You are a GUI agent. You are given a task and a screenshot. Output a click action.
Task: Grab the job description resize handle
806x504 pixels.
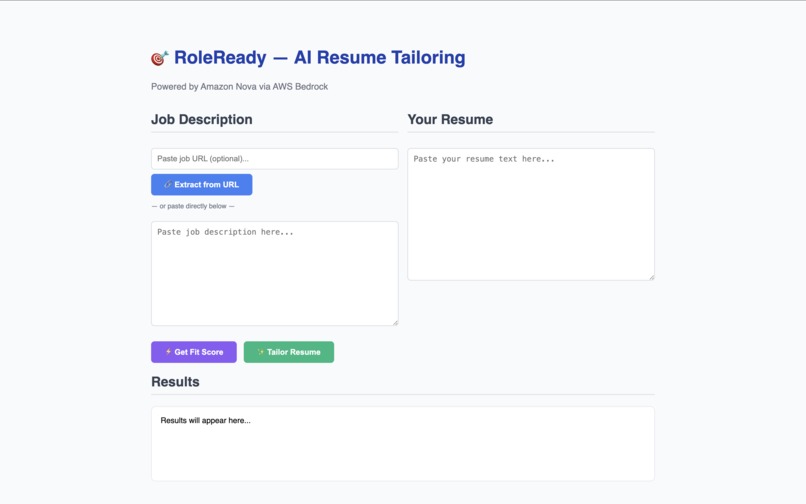click(395, 322)
